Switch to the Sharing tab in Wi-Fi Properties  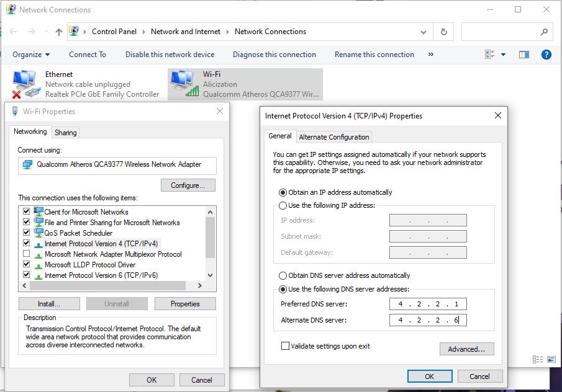[x=66, y=133]
